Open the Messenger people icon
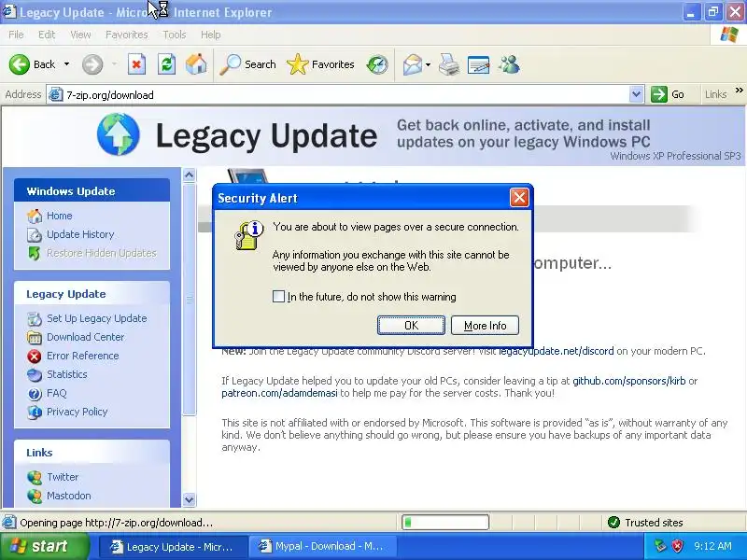 509,64
